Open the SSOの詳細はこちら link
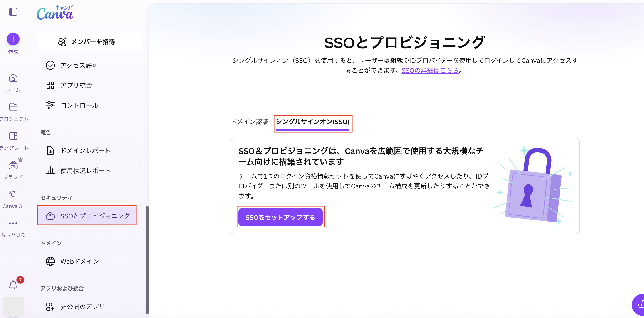The height and width of the screenshot is (318, 644). click(x=430, y=71)
